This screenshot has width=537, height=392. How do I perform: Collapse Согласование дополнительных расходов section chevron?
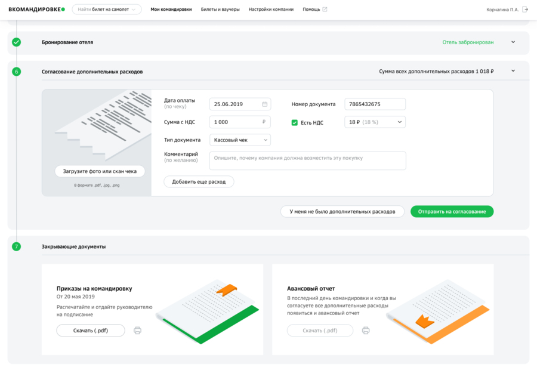point(513,71)
